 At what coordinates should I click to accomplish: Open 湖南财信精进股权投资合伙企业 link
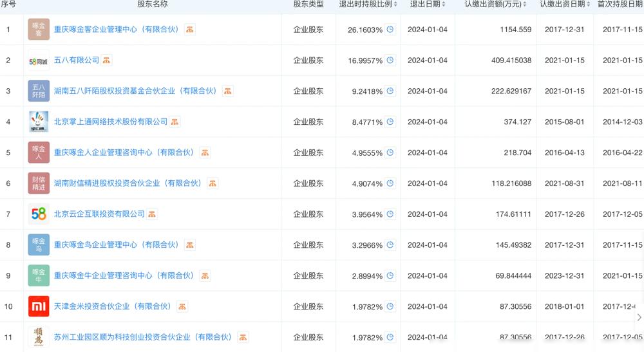pyautogui.click(x=129, y=183)
